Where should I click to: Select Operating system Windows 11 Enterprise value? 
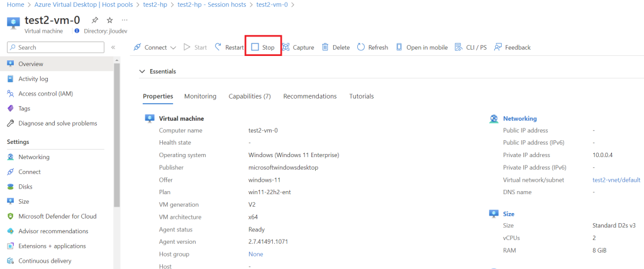click(294, 155)
